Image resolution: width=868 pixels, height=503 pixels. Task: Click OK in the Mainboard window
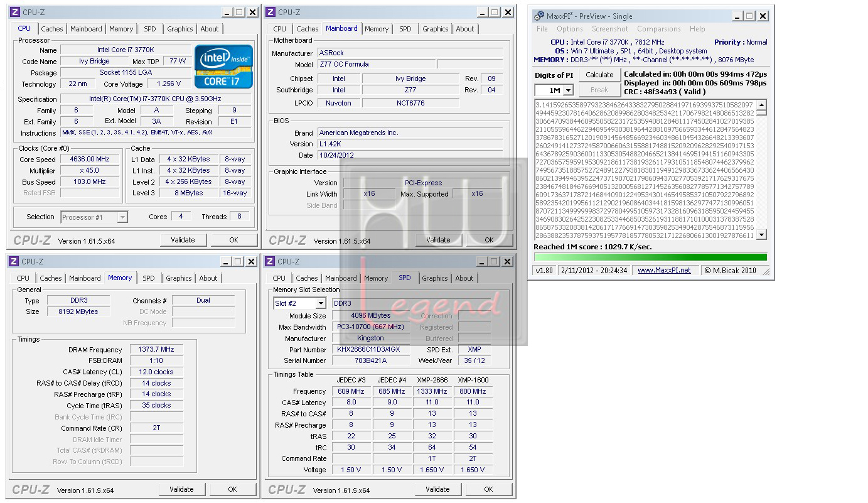(489, 240)
